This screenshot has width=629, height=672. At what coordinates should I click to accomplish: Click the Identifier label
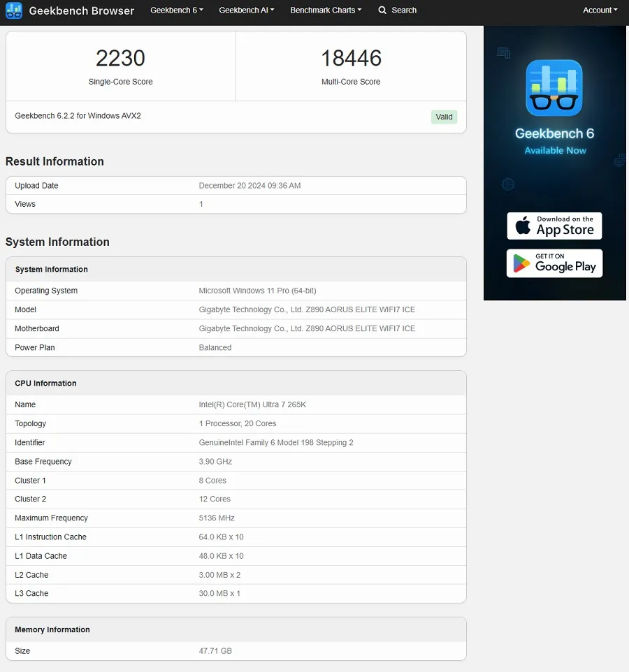(x=29, y=442)
